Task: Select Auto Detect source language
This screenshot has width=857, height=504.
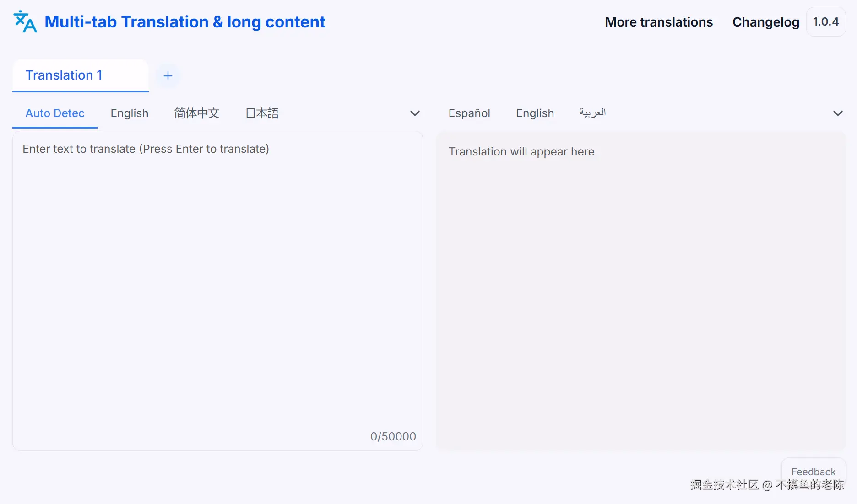Action: pyautogui.click(x=55, y=113)
